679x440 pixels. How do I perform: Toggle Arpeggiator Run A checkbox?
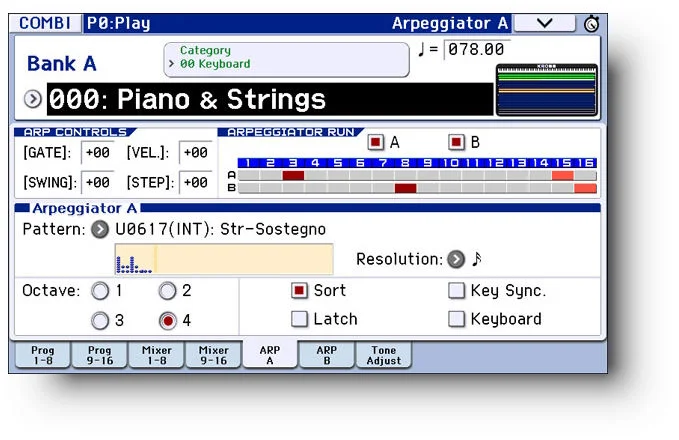click(x=375, y=142)
